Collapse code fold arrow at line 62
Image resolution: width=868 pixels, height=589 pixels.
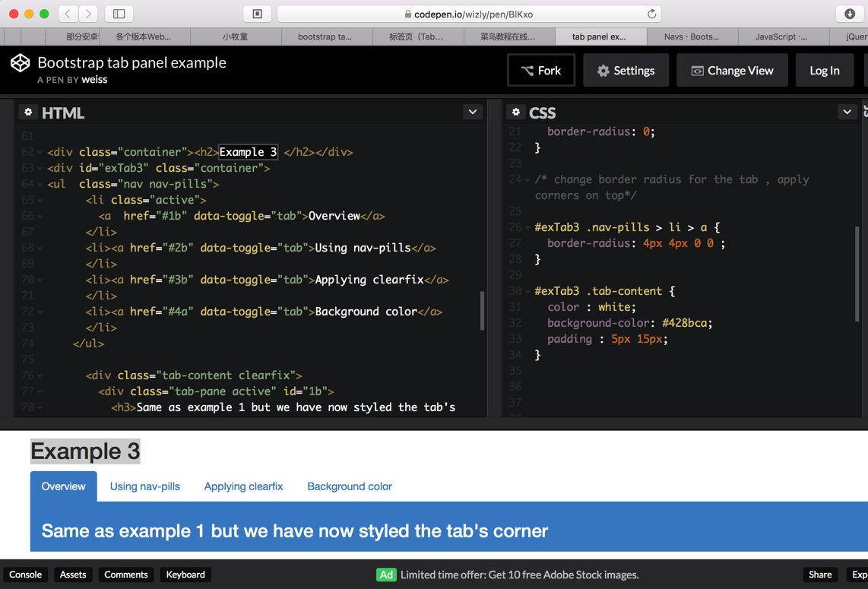40,153
